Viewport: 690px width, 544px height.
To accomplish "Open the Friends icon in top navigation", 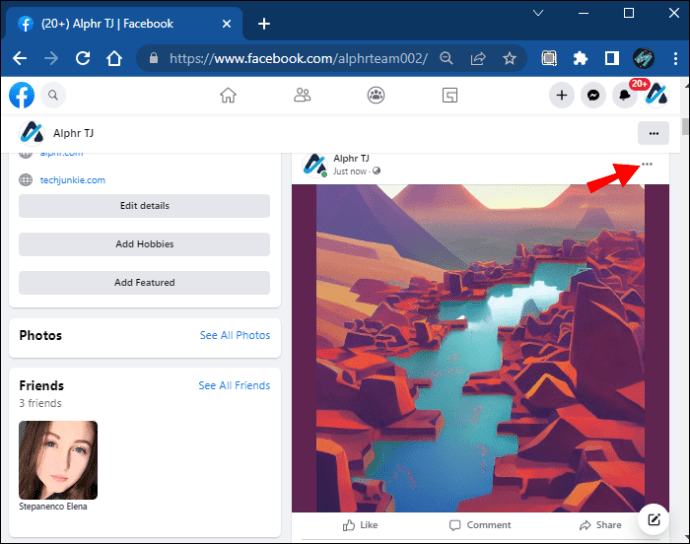I will tap(302, 95).
